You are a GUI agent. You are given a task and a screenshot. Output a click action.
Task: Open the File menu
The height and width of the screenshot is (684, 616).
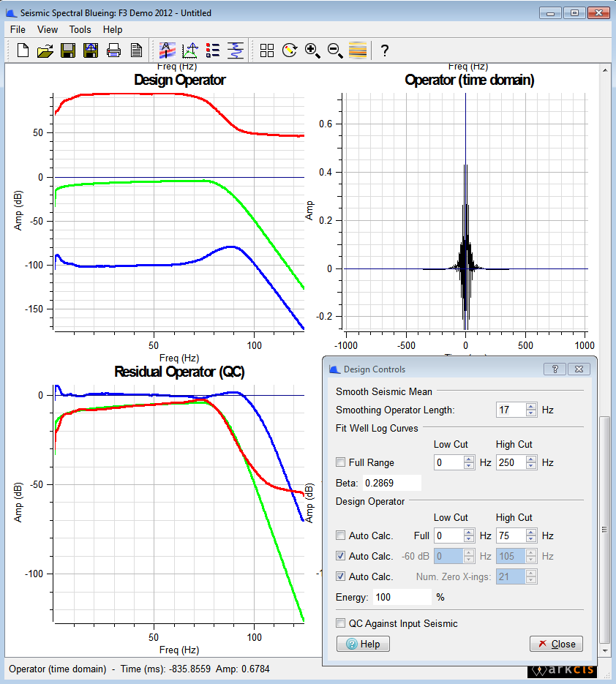tap(18, 30)
